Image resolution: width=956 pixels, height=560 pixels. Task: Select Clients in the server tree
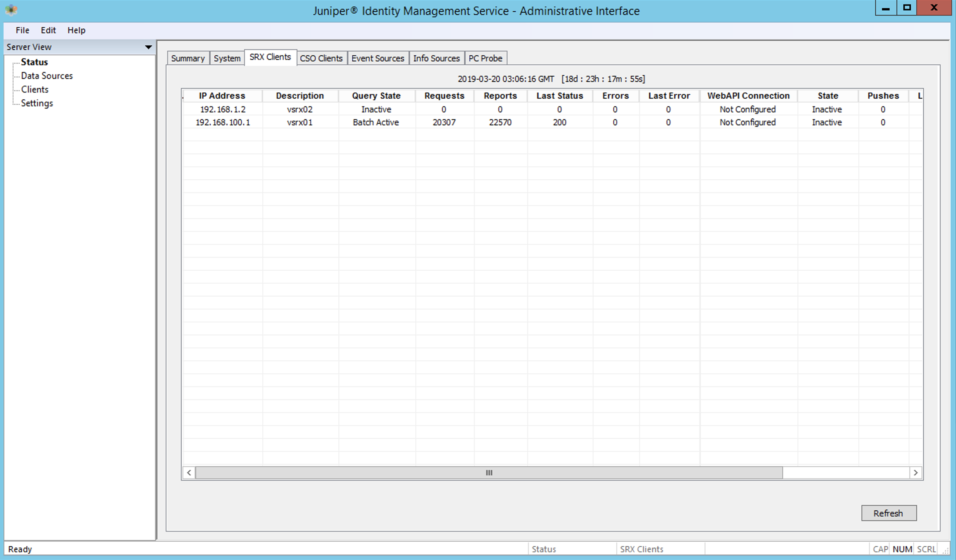tap(35, 89)
